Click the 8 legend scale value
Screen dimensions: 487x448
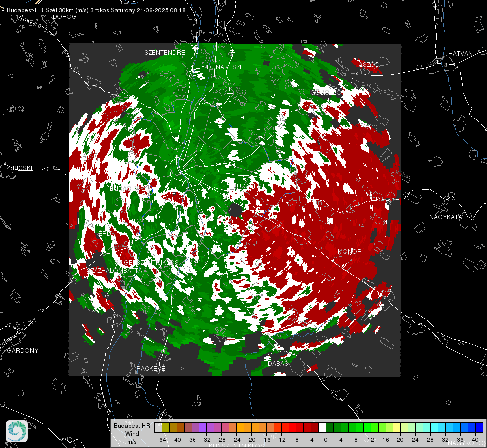(x=356, y=440)
